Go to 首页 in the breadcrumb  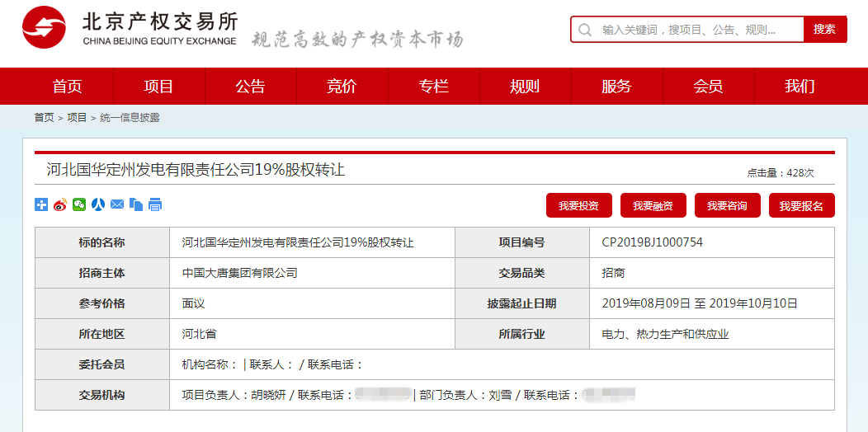click(x=45, y=118)
